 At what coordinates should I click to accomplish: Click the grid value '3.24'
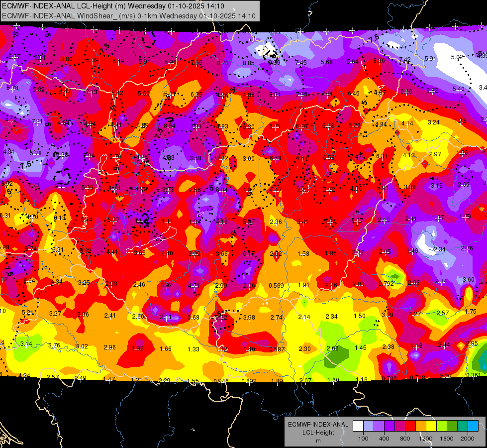click(x=434, y=122)
